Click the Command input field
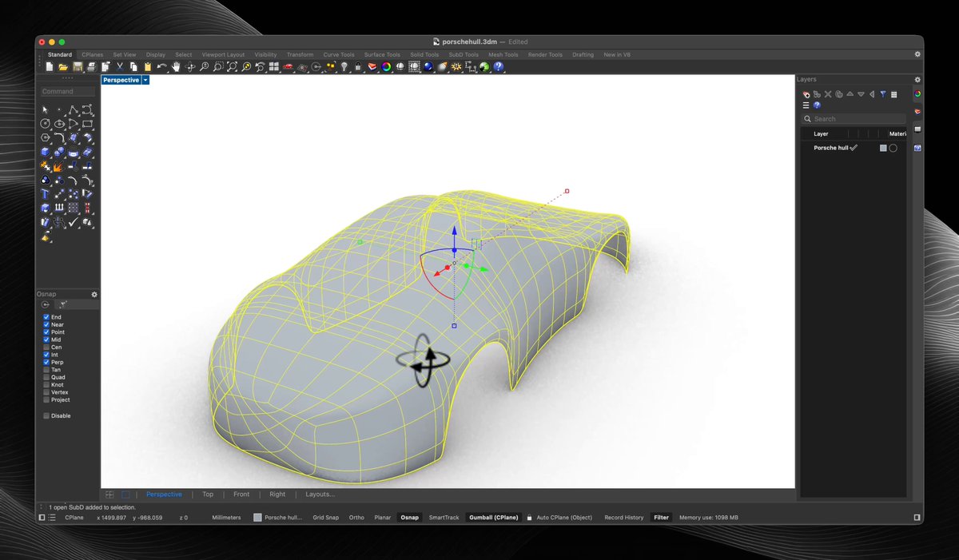The height and width of the screenshot is (560, 959). [x=69, y=91]
